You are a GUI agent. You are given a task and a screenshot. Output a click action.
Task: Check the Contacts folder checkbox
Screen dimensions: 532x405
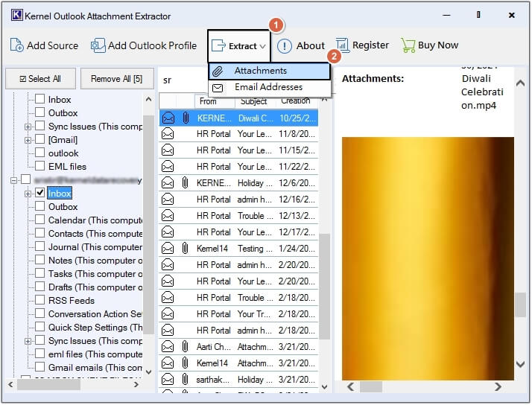coord(40,233)
